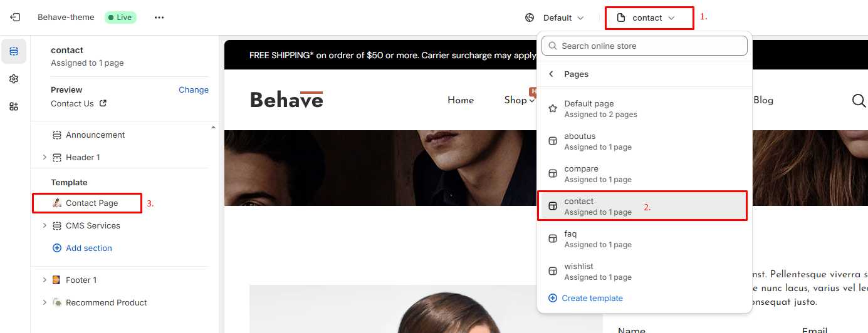The height and width of the screenshot is (333, 868).
Task: Expand the Recommend Product section
Action: click(x=44, y=303)
